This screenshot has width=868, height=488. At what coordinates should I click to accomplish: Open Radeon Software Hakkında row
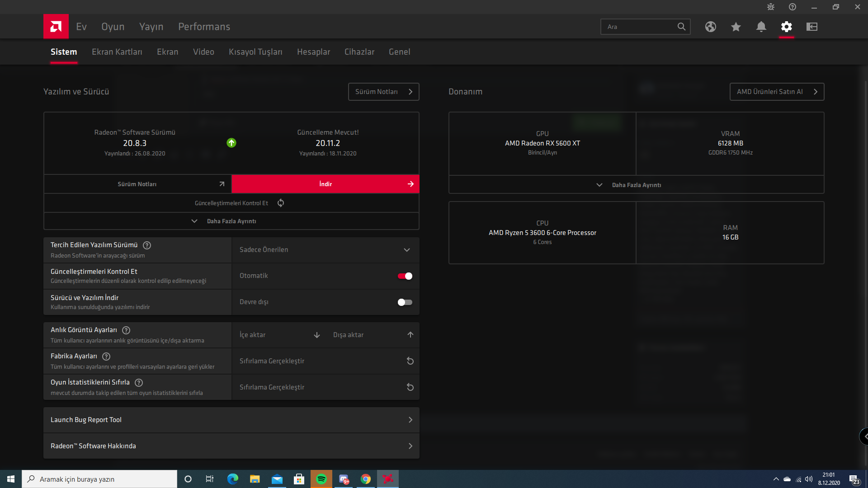(x=231, y=446)
